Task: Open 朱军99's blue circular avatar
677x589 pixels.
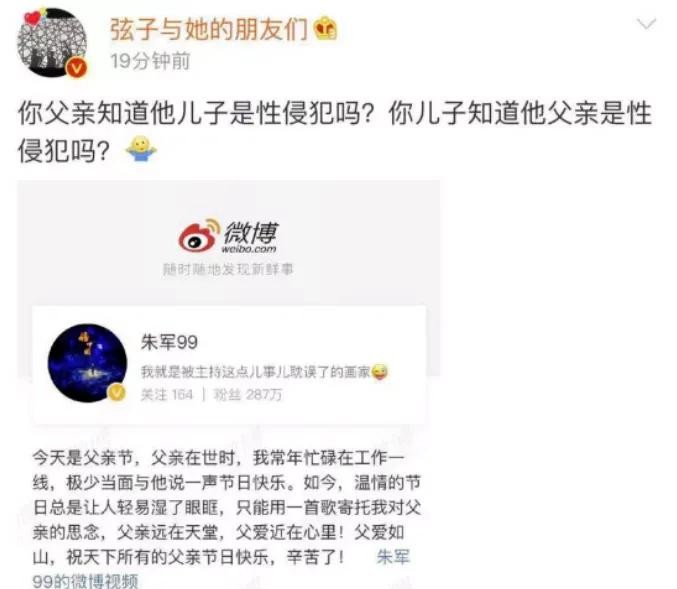Action: click(x=87, y=363)
